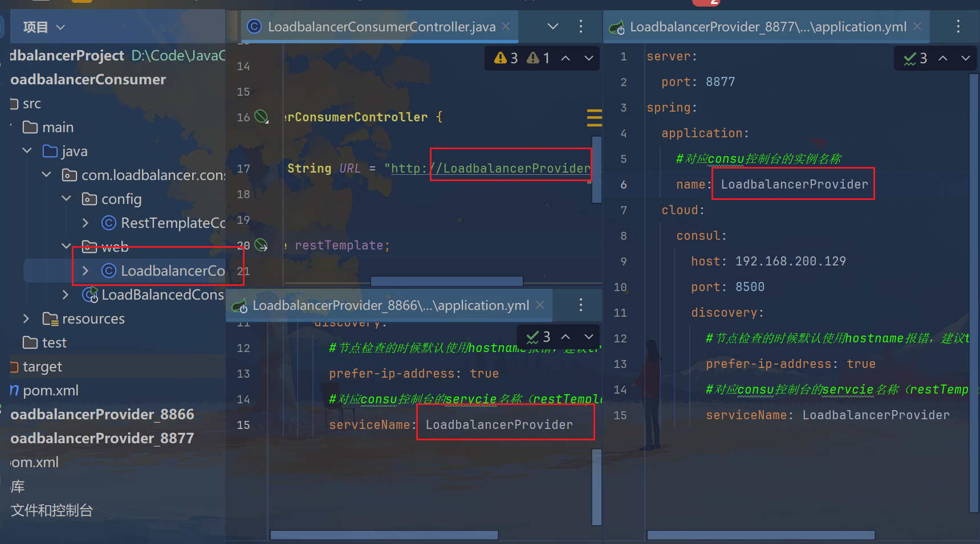
Task: Select the LoadbalancerCo controller class
Action: click(x=164, y=271)
